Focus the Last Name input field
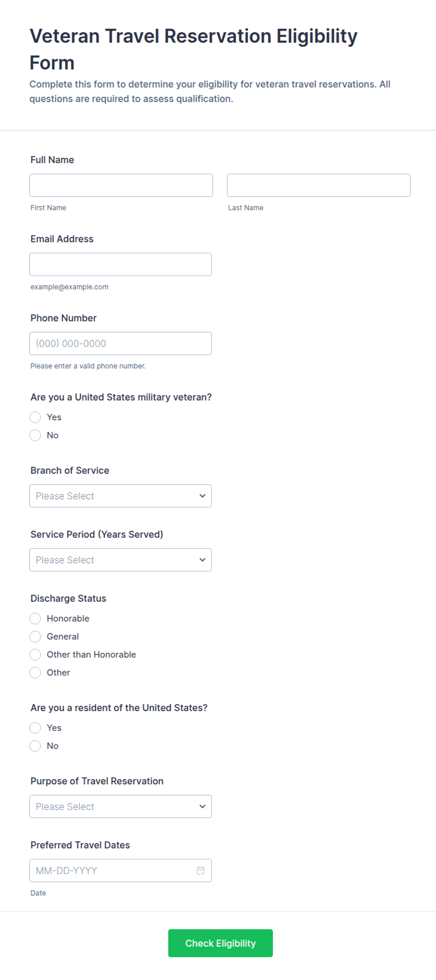The height and width of the screenshot is (980, 436). pyautogui.click(x=319, y=185)
